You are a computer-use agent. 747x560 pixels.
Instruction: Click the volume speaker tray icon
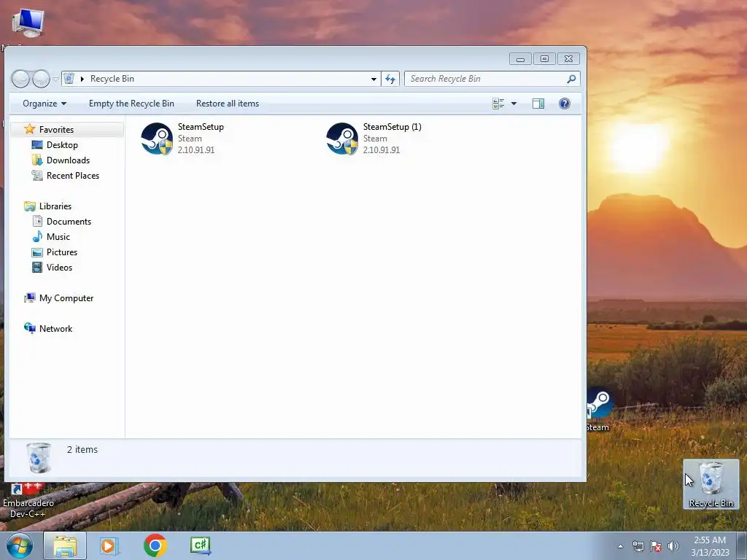pyautogui.click(x=673, y=546)
